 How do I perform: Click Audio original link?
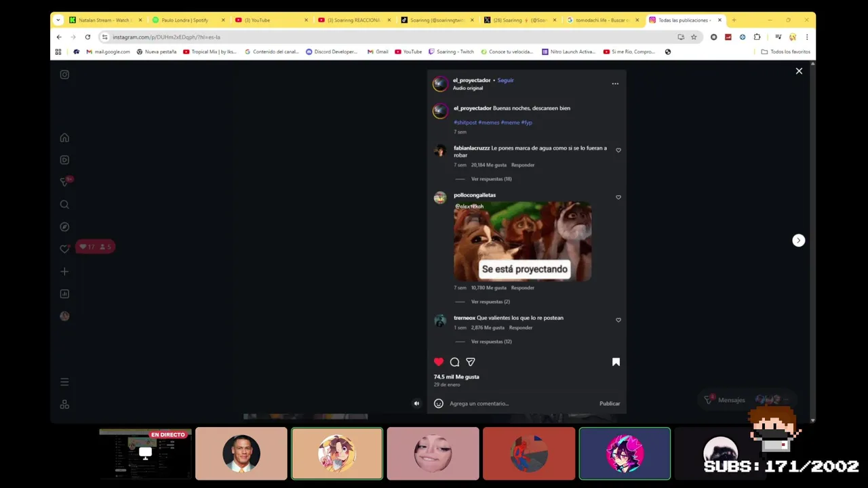(468, 88)
